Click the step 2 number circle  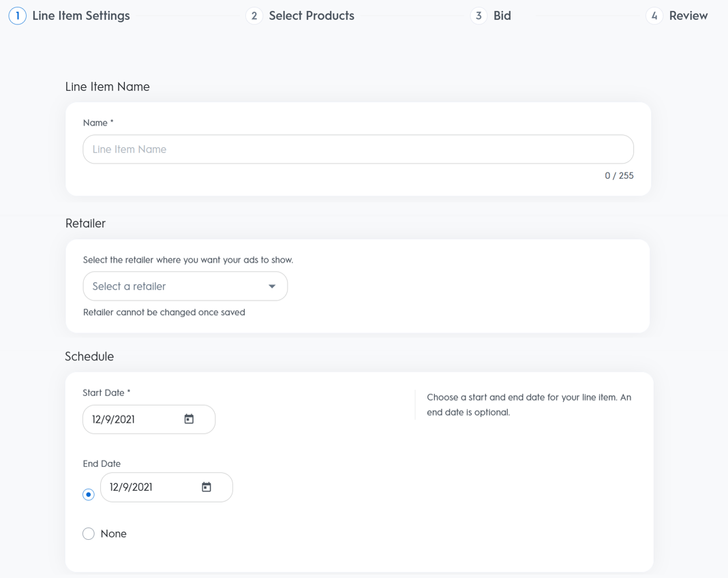254,16
